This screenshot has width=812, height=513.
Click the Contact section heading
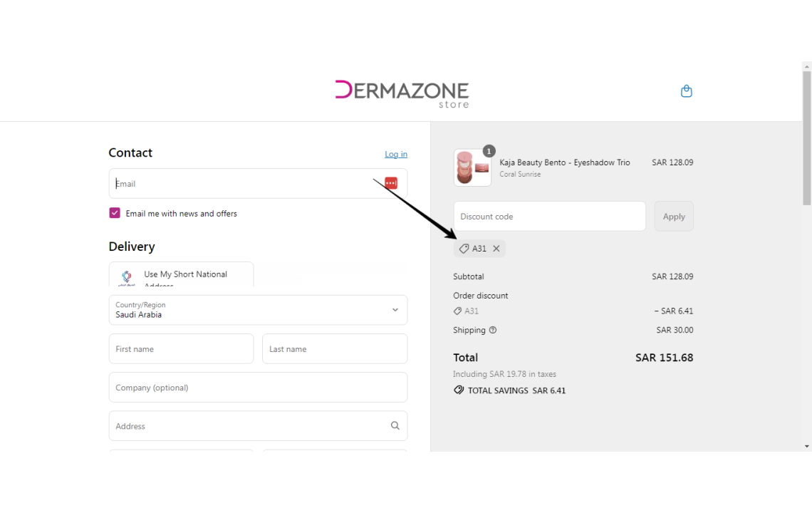[130, 153]
